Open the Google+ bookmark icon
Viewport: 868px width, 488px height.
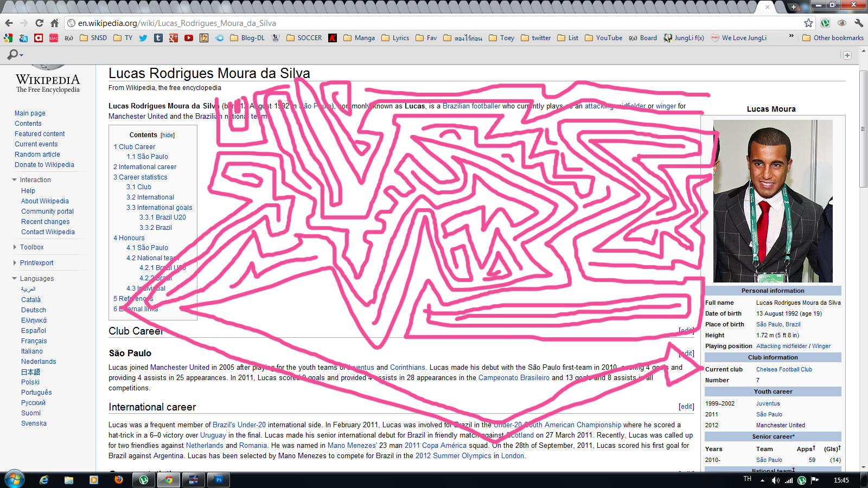tap(174, 38)
